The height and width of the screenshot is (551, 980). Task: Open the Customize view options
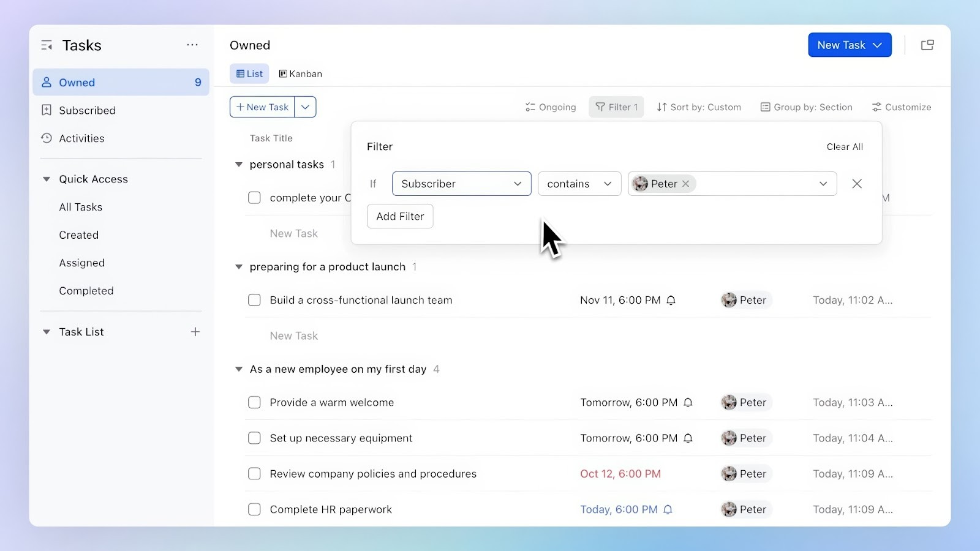click(x=901, y=107)
